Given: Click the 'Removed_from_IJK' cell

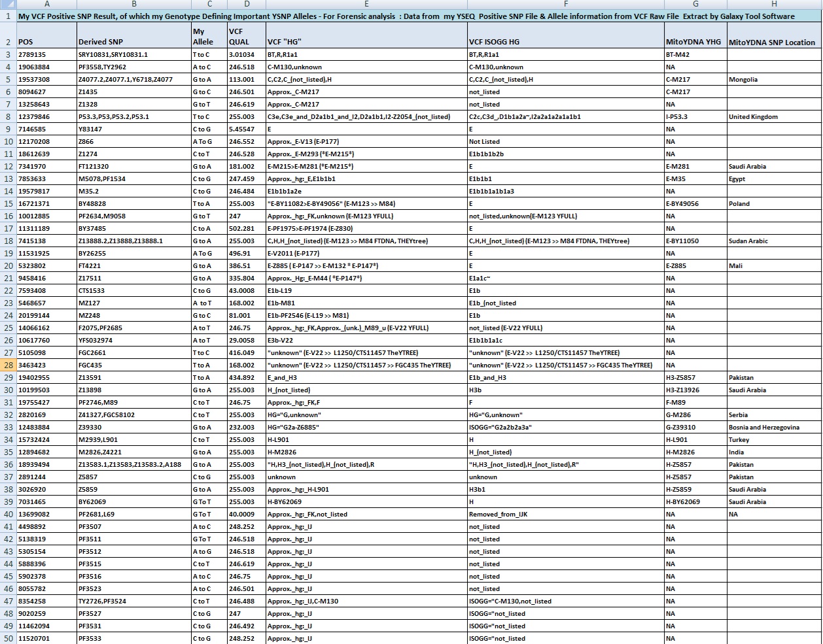Looking at the screenshot, I should (565, 514).
